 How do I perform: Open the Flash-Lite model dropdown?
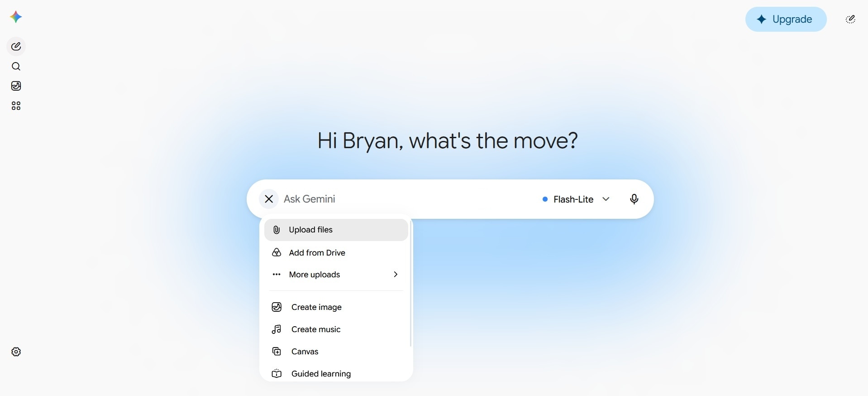[x=577, y=199]
